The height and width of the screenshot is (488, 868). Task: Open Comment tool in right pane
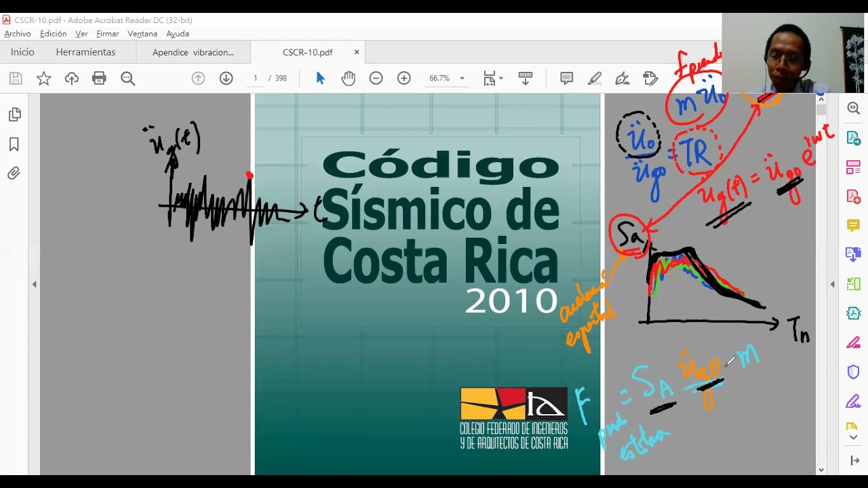853,225
